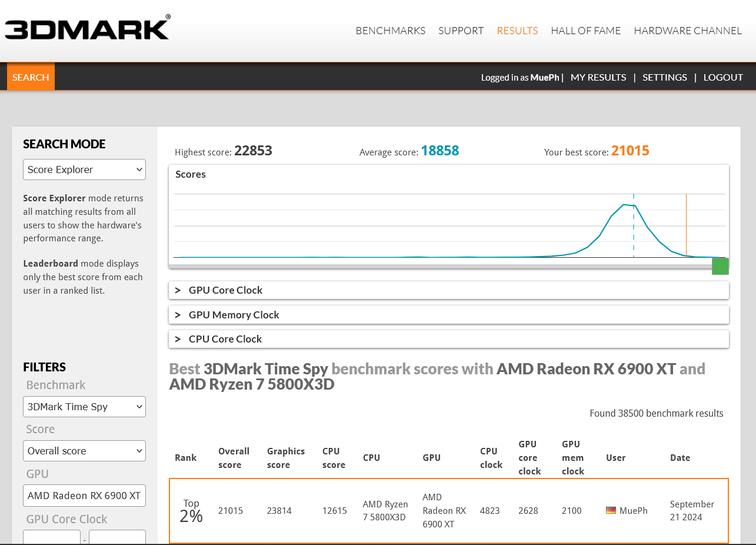Click CPU score value 12615
756x545 pixels.
335,511
